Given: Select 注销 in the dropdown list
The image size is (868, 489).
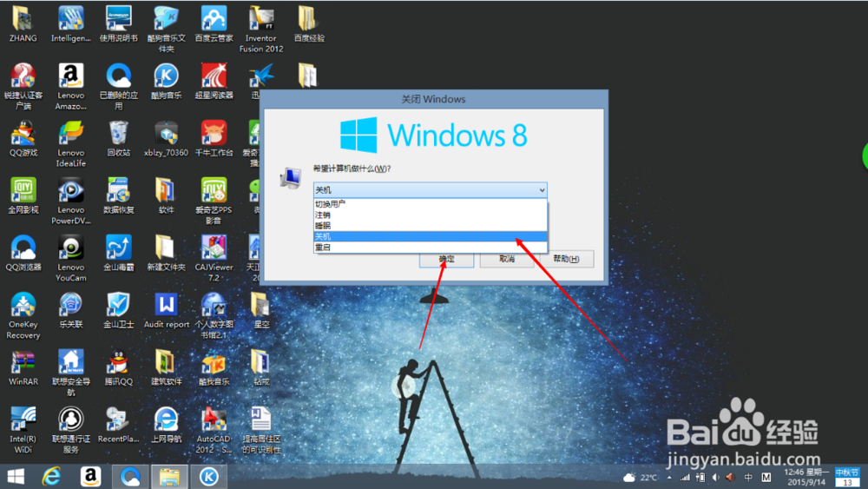Looking at the screenshot, I should [x=431, y=215].
